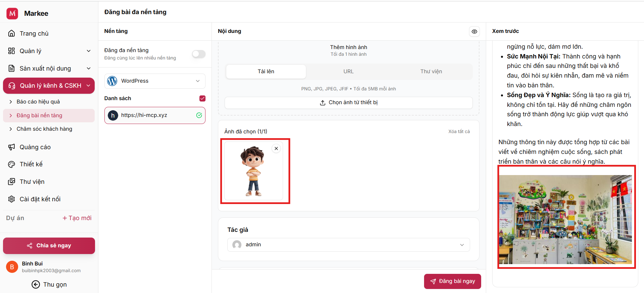644x293 pixels.
Task: Click Xóa tất cả link
Action: click(459, 131)
